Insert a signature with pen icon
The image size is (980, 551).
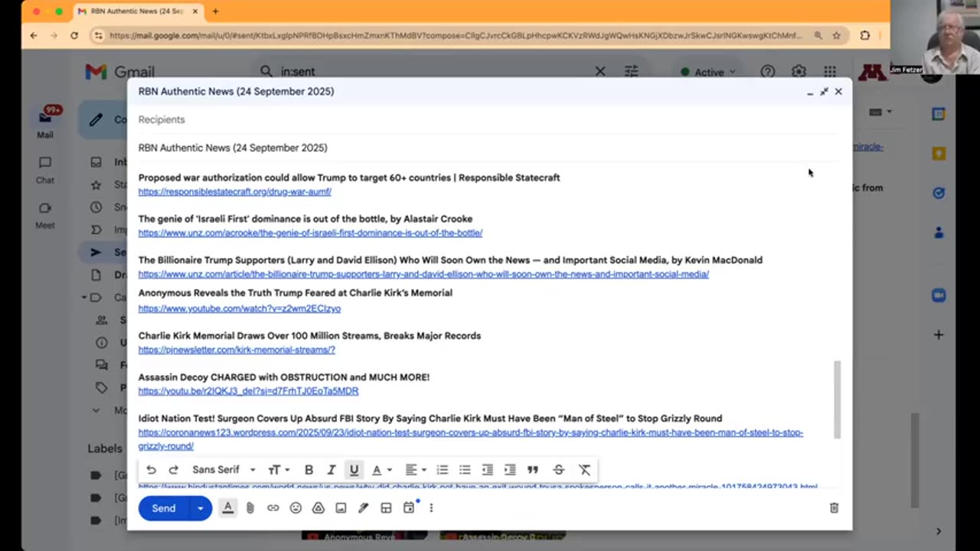pyautogui.click(x=363, y=508)
